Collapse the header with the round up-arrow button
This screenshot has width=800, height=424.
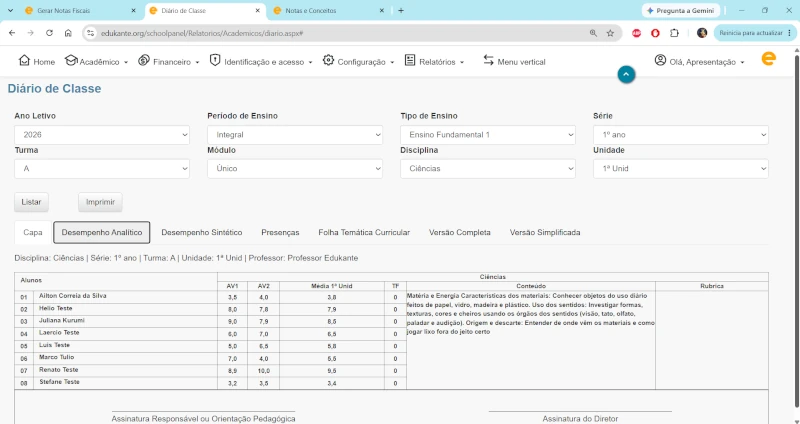point(626,74)
